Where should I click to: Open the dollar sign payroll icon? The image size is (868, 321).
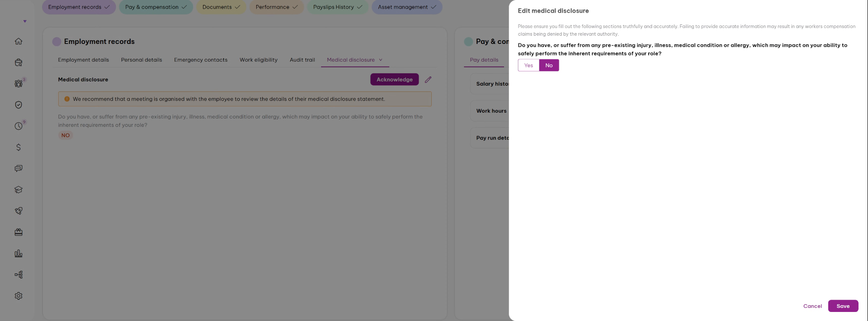pyautogui.click(x=19, y=147)
